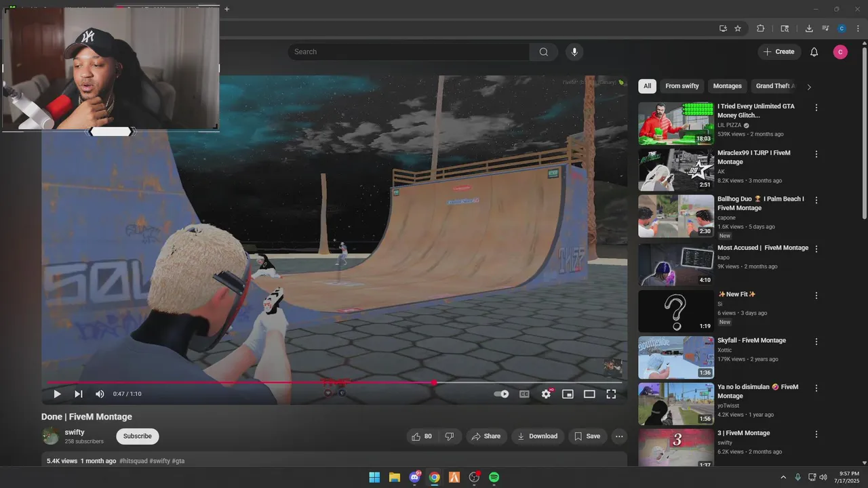Viewport: 868px width, 488px height.
Task: Open YouTube notifications bell
Action: click(x=814, y=52)
